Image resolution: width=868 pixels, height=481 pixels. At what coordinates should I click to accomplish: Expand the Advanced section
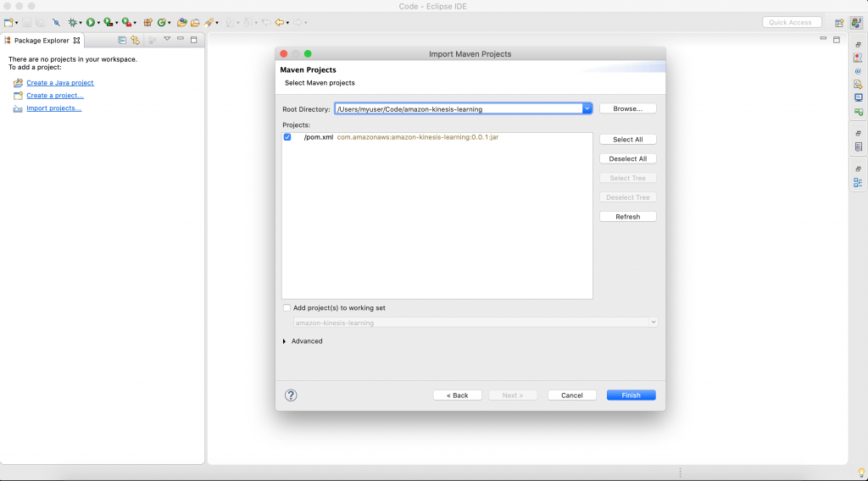point(285,341)
